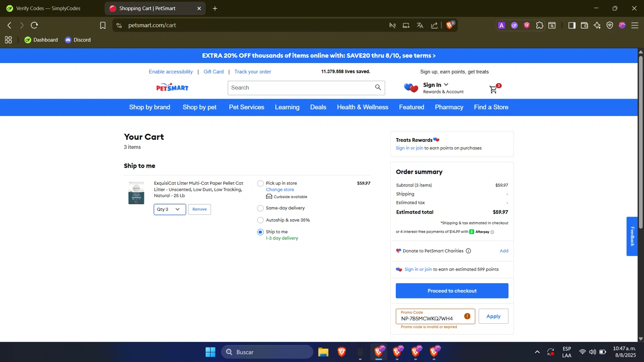Toggle the browser sidebar panel icon
The height and width of the screenshot is (362, 644).
click(x=572, y=25)
